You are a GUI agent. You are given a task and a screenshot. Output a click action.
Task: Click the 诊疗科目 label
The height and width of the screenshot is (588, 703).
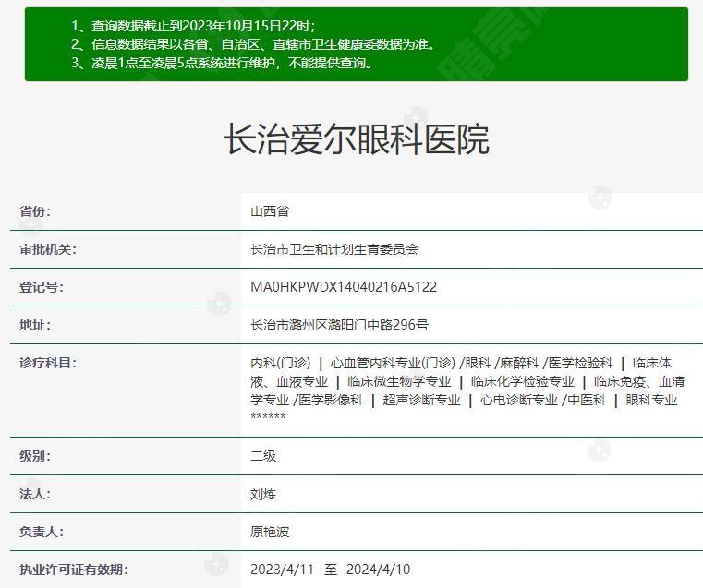48,362
